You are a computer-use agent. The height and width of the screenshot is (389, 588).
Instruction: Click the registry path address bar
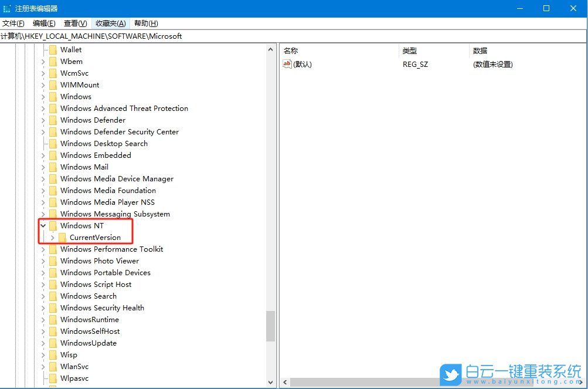[176, 36]
